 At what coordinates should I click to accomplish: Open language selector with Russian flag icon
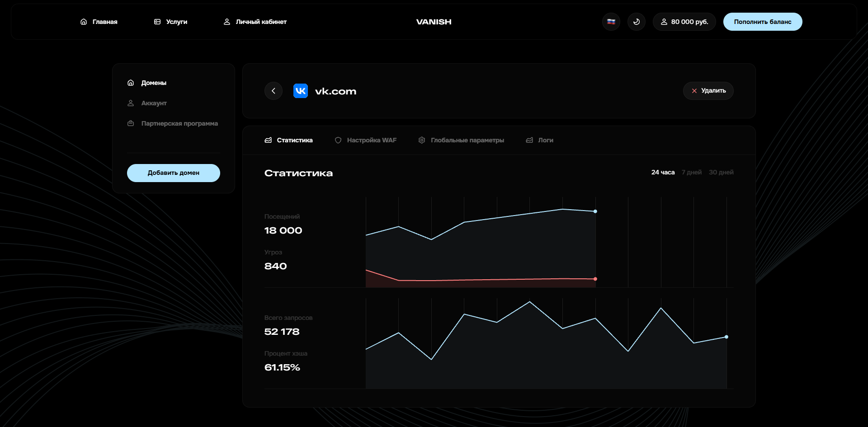click(611, 22)
